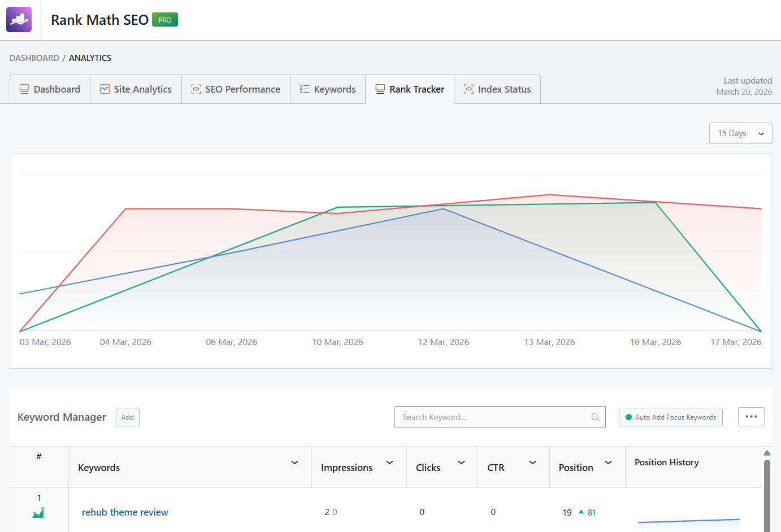Expand the Position column chevron
Viewport: 781px width, 532px height.
(608, 463)
